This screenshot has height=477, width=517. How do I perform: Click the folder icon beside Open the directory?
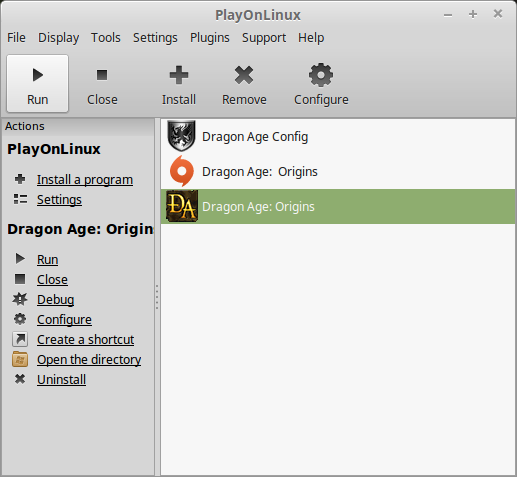coord(20,359)
